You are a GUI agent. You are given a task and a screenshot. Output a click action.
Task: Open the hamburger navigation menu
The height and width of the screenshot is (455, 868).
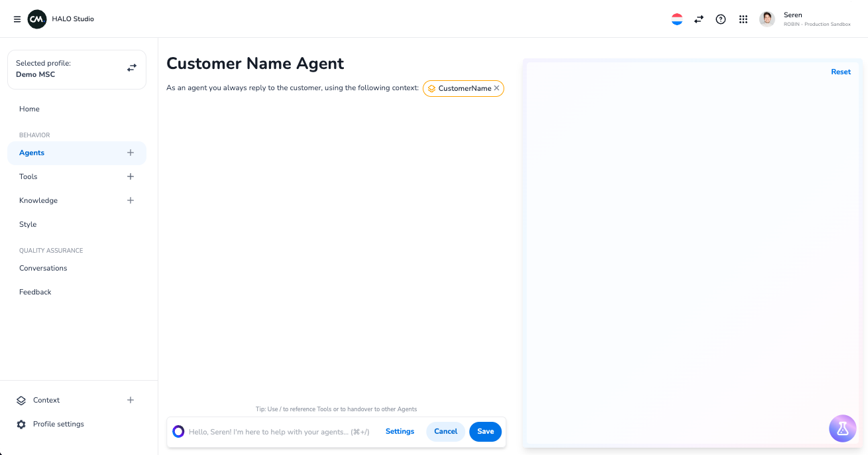(17, 19)
